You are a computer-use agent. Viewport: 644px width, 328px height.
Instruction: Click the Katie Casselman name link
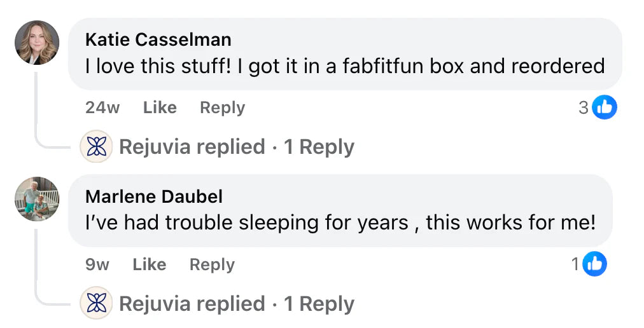coord(158,40)
